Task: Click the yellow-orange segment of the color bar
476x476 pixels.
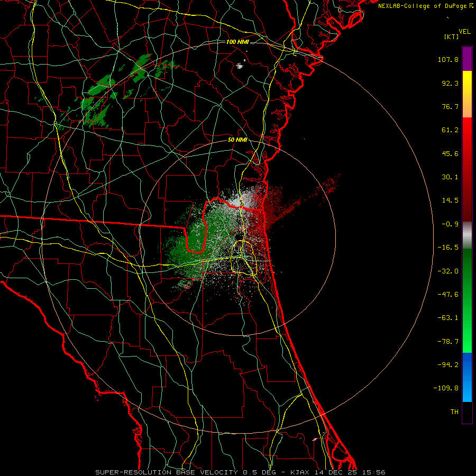Action: tap(467, 94)
